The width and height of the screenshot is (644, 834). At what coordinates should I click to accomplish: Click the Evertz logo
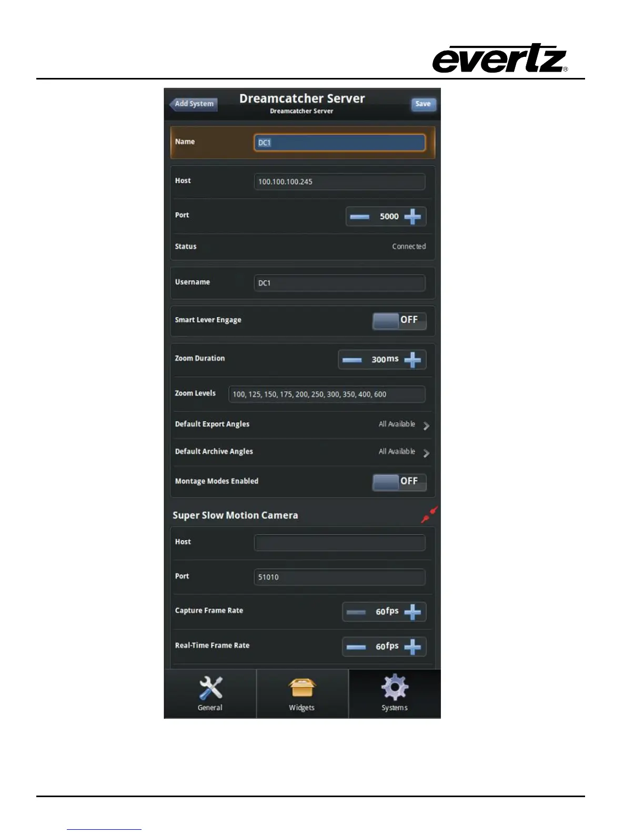coord(500,58)
